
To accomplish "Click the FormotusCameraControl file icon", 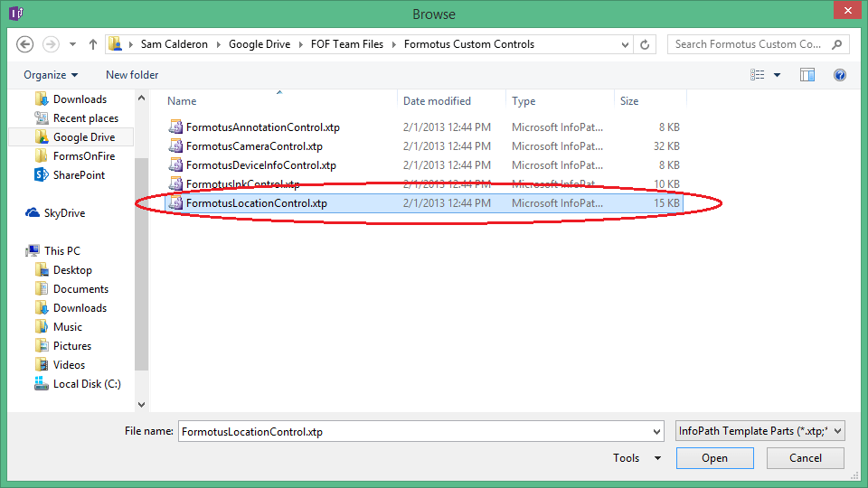I will [x=175, y=146].
